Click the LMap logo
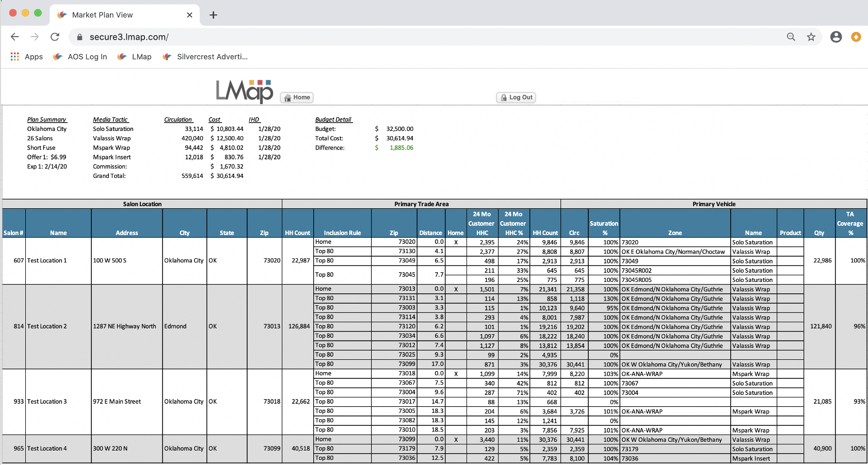The width and height of the screenshot is (868, 465). pyautogui.click(x=245, y=91)
